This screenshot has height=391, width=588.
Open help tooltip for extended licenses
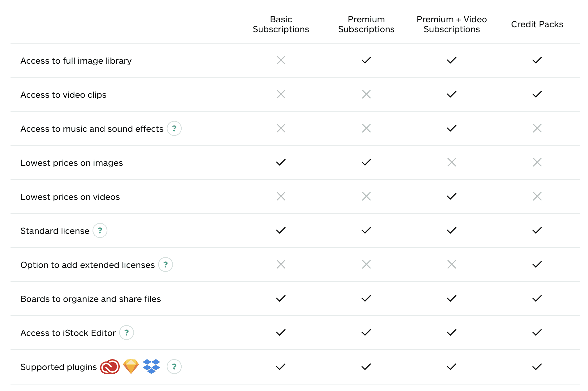(166, 264)
